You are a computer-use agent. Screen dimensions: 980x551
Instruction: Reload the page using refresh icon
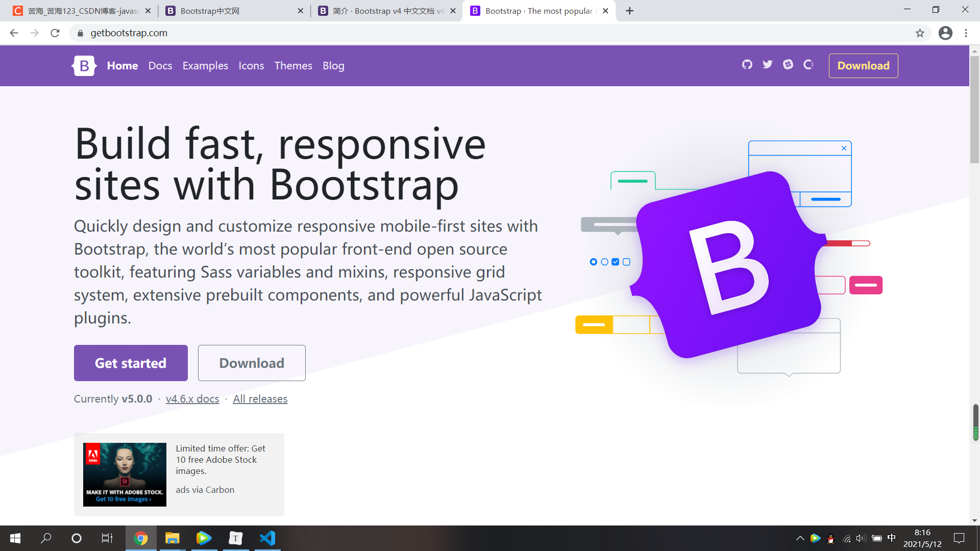tap(55, 33)
